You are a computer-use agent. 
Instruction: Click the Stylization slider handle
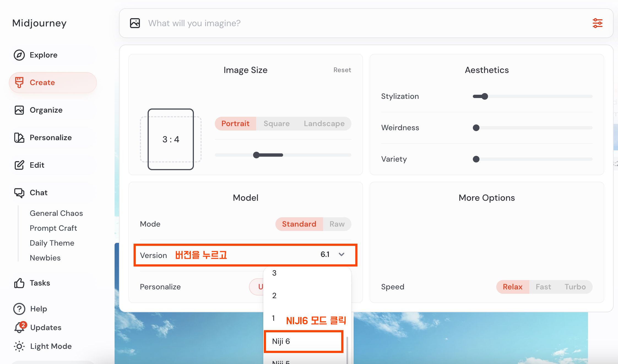tap(485, 96)
